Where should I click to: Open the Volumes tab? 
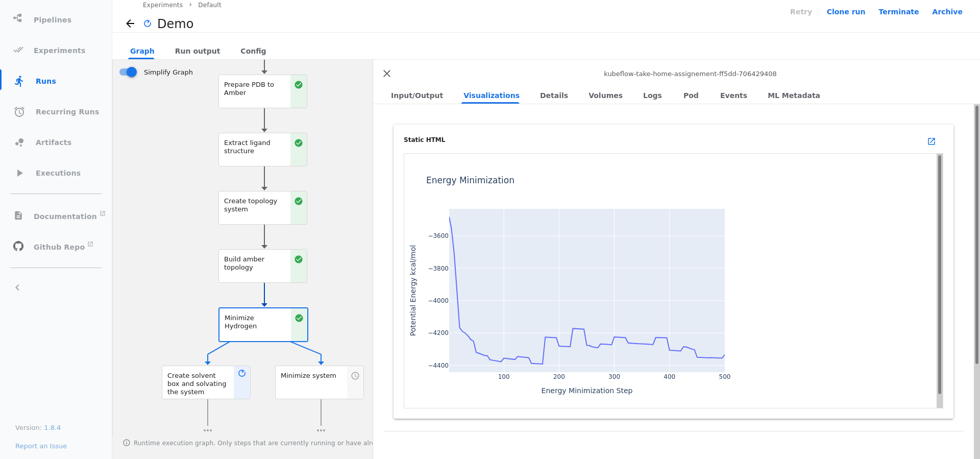tap(605, 95)
